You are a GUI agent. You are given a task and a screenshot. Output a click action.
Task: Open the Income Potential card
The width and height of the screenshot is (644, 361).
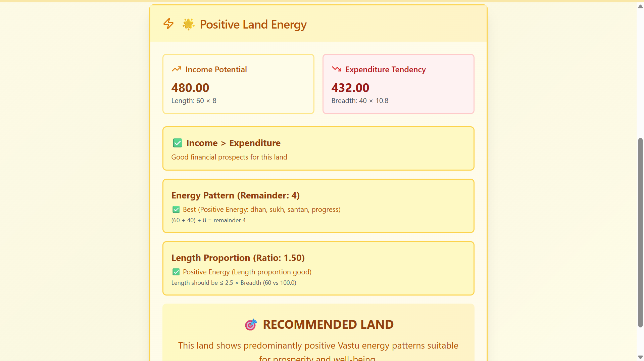point(238,84)
